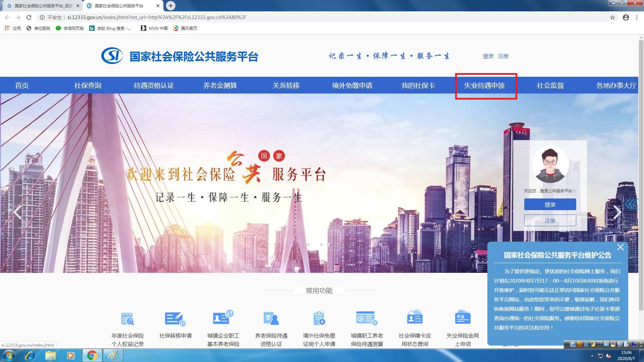Open Paint from taskbar

[113, 355]
